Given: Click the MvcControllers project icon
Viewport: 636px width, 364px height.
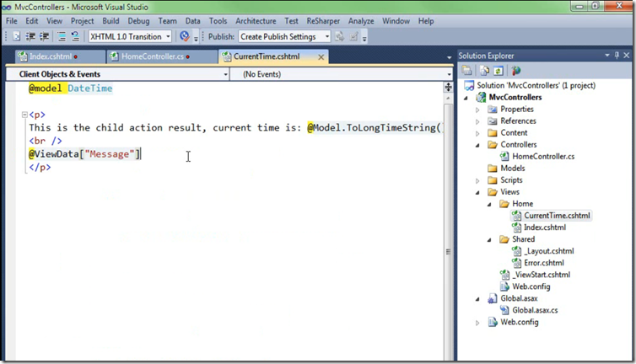Looking at the screenshot, I should click(x=481, y=97).
